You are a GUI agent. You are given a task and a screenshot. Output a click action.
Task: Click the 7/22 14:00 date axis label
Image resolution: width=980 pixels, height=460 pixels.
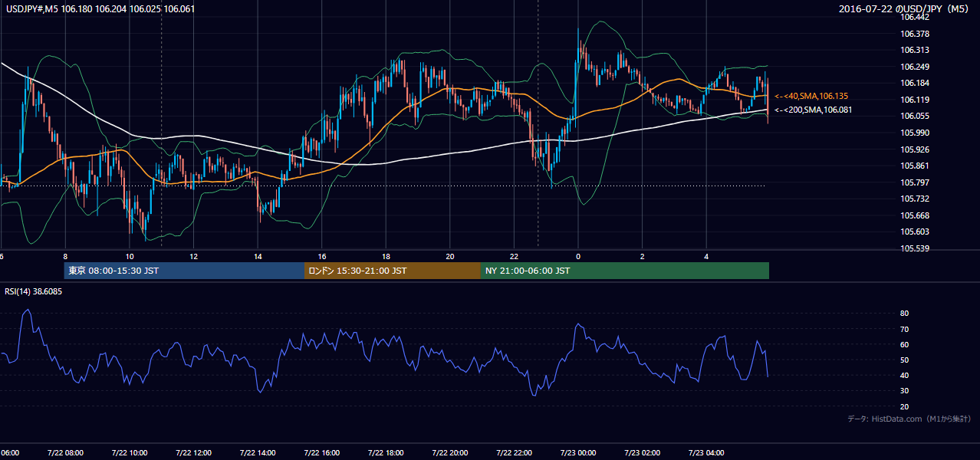click(258, 453)
